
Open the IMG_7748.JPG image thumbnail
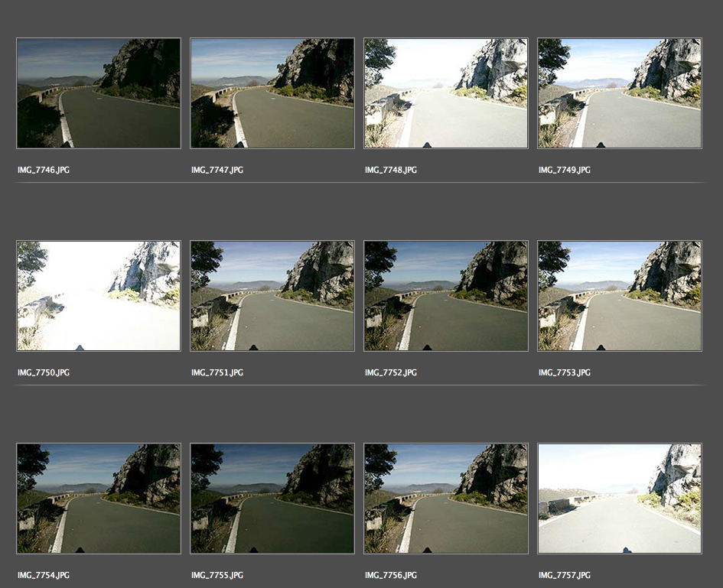click(446, 93)
